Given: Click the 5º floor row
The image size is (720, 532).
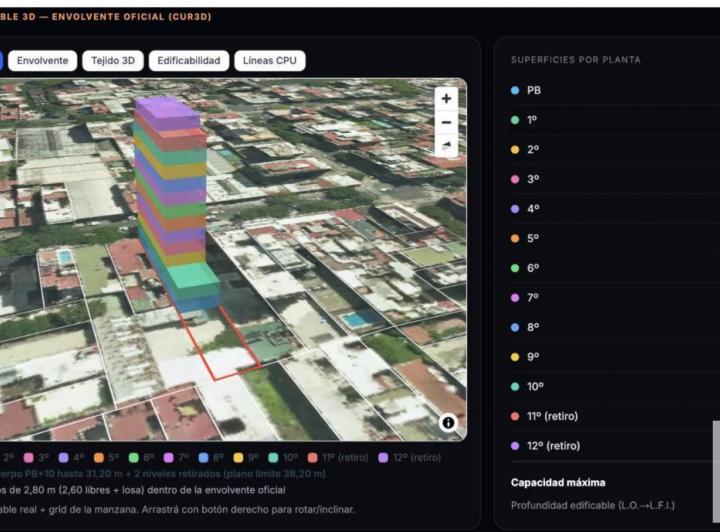Looking at the screenshot, I should (615, 238).
